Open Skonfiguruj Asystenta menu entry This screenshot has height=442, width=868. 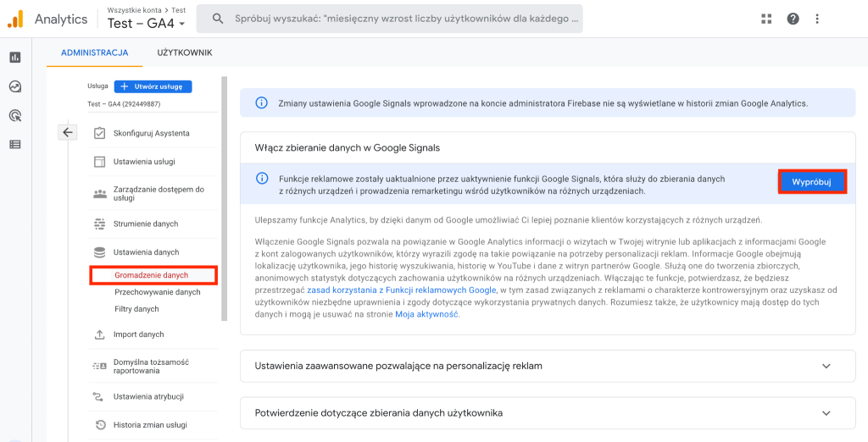click(x=153, y=133)
